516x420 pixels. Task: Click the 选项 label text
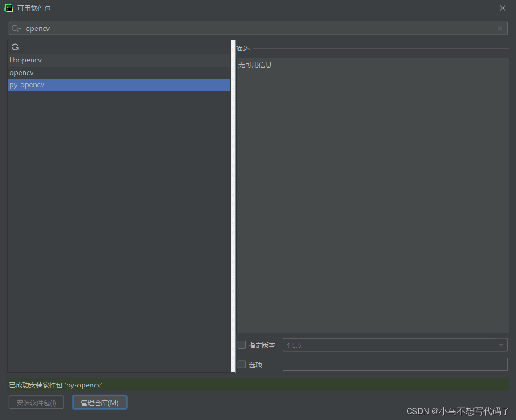click(255, 365)
